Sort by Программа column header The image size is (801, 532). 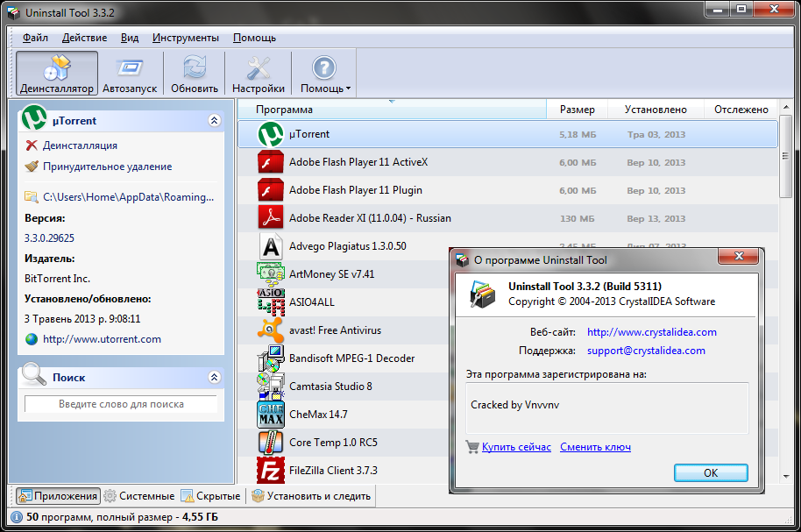click(x=393, y=110)
